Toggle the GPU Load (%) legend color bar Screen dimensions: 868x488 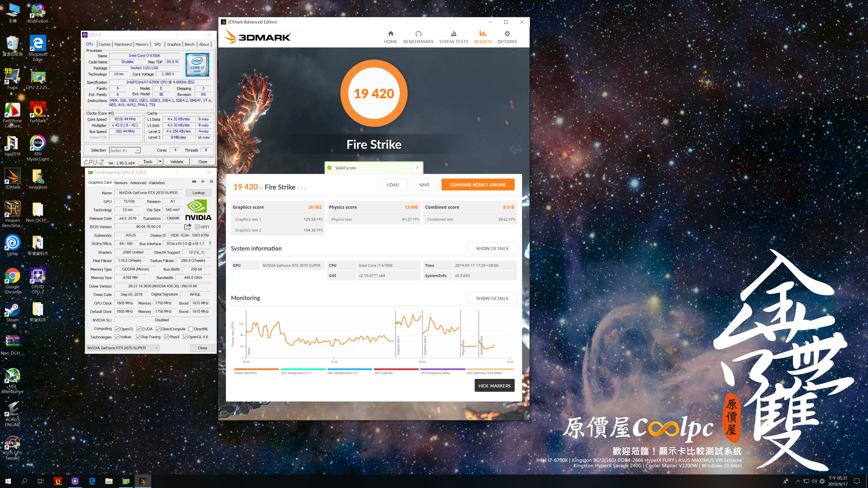click(x=396, y=369)
